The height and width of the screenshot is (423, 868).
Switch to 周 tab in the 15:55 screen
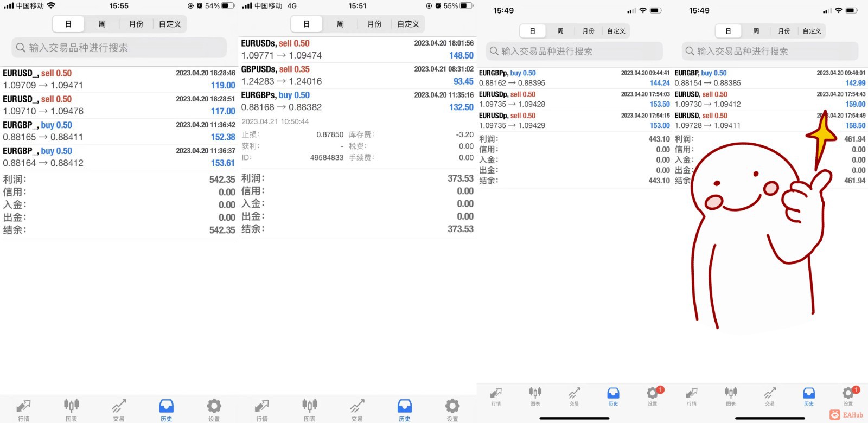pyautogui.click(x=102, y=24)
